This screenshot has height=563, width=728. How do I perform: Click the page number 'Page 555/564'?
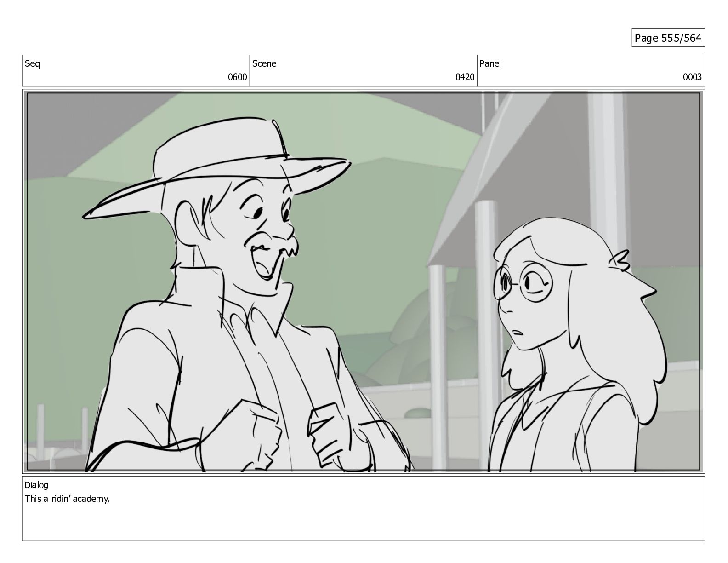(668, 38)
